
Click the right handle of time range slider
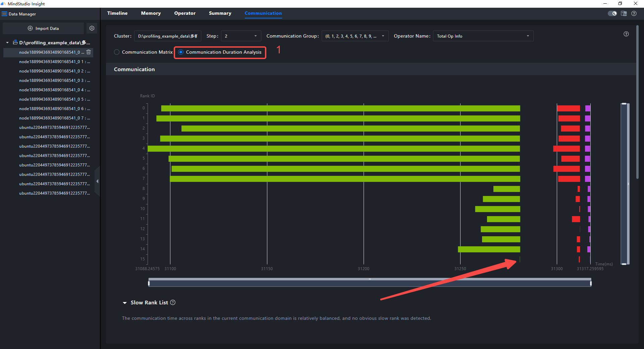point(591,283)
